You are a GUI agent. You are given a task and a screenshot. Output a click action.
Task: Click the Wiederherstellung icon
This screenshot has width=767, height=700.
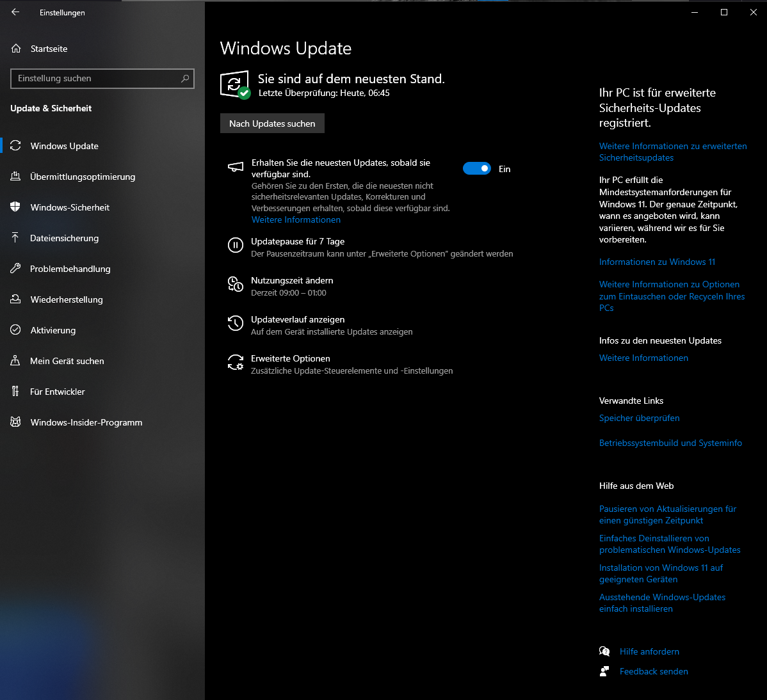tap(15, 299)
